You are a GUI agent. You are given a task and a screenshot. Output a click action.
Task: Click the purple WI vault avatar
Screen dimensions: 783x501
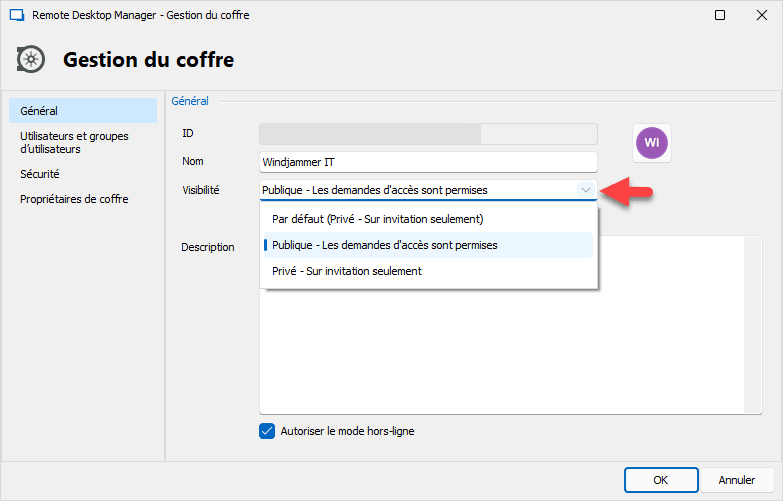coord(652,143)
